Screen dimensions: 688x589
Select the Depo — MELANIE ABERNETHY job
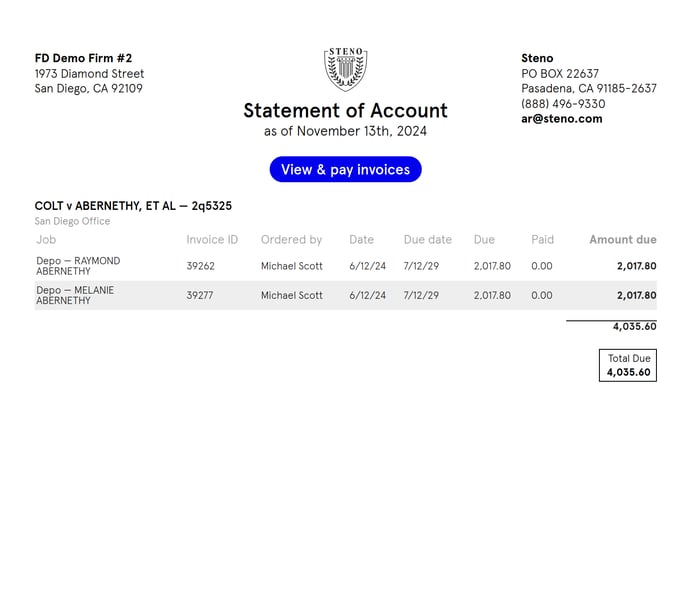point(75,295)
